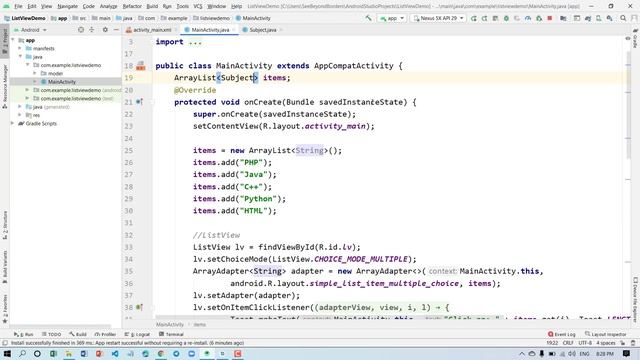Open Windows taskbar search
This screenshot has height=360, width=640.
22,353
